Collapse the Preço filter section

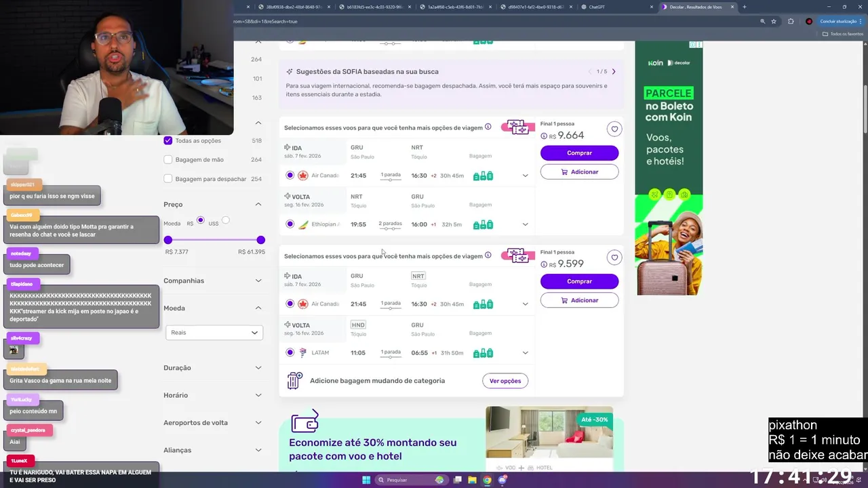point(258,204)
